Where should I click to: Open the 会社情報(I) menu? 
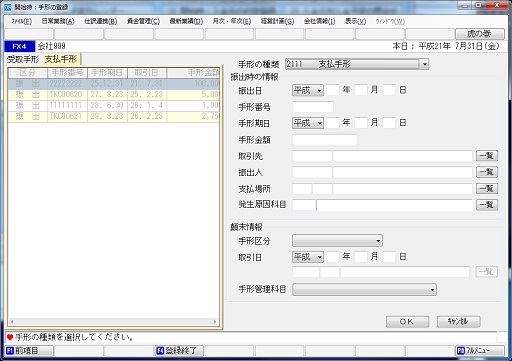(319, 21)
